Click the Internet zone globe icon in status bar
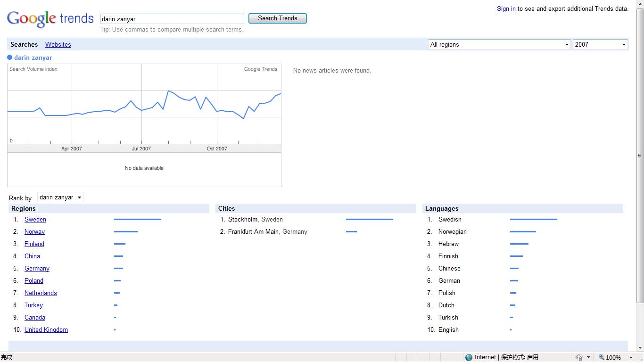Viewport: 644px width, 362px height. coord(469,357)
